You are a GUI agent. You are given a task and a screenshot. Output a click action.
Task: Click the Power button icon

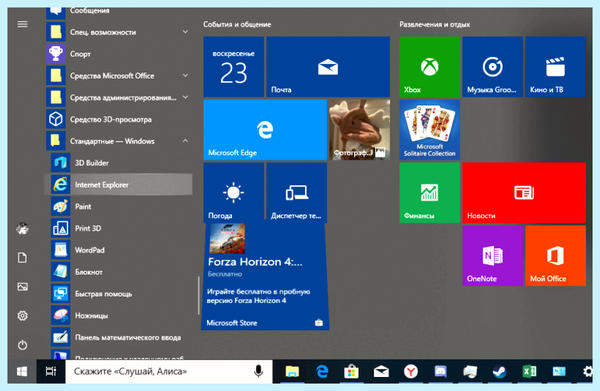(23, 345)
